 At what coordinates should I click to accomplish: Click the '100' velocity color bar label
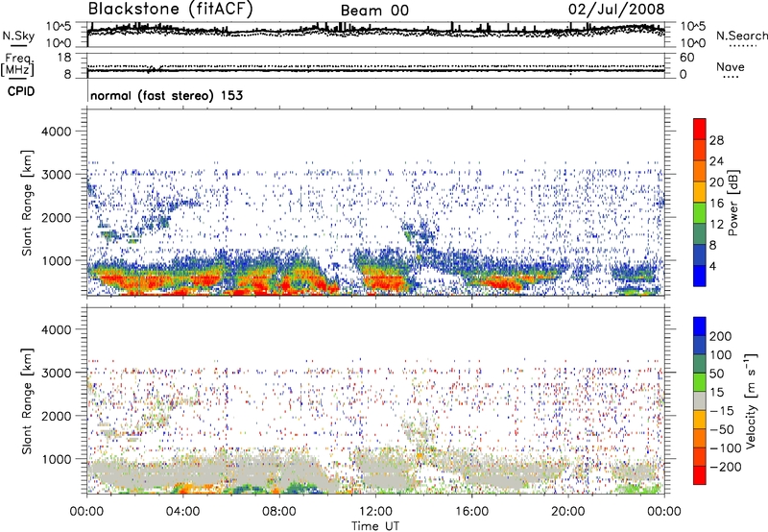(x=721, y=354)
